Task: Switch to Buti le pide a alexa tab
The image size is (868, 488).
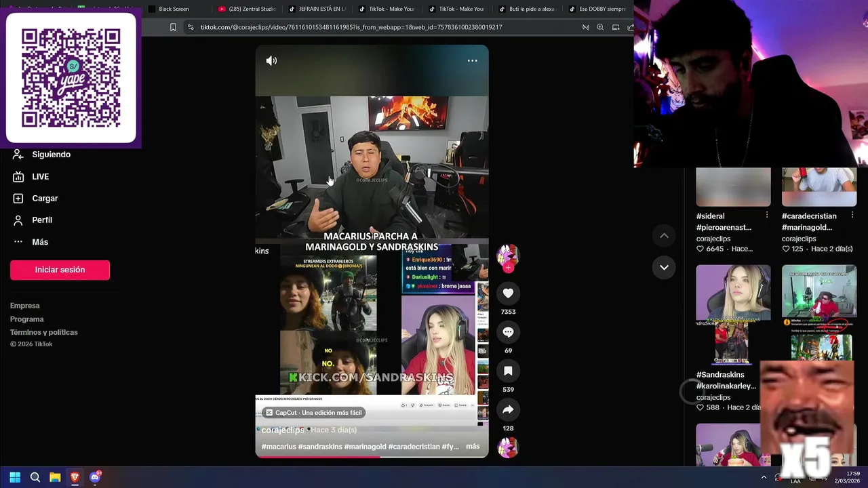Action: click(527, 9)
